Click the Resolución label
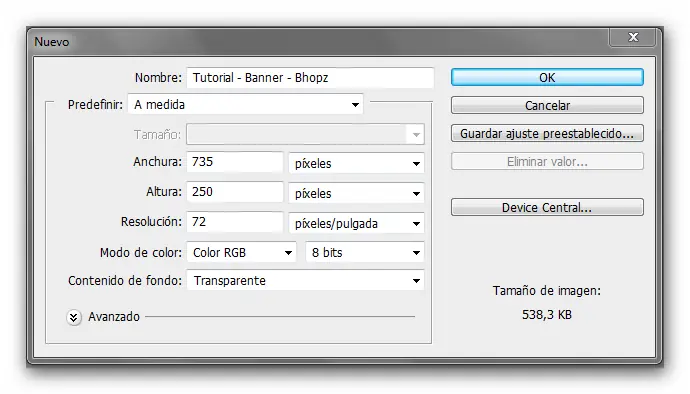 (x=151, y=221)
